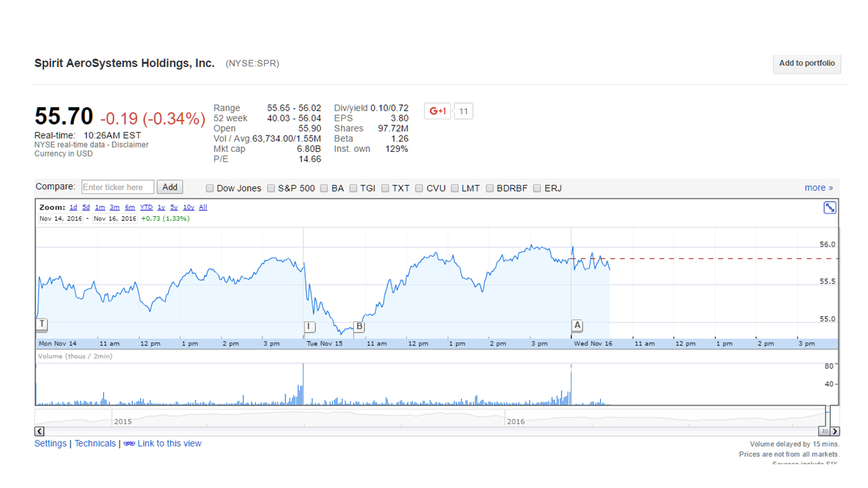The height and width of the screenshot is (488, 868).
Task: Click the (NYSE:SPR) ticker text
Action: tap(252, 63)
